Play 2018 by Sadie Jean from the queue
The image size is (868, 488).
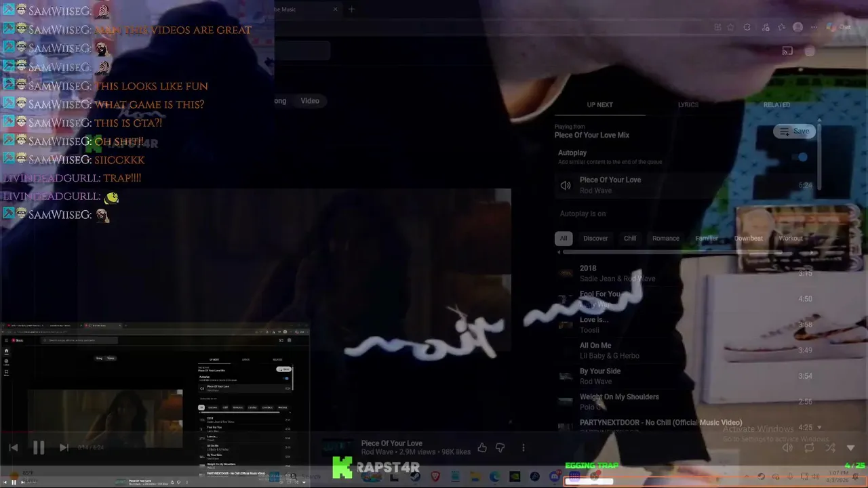(x=685, y=273)
